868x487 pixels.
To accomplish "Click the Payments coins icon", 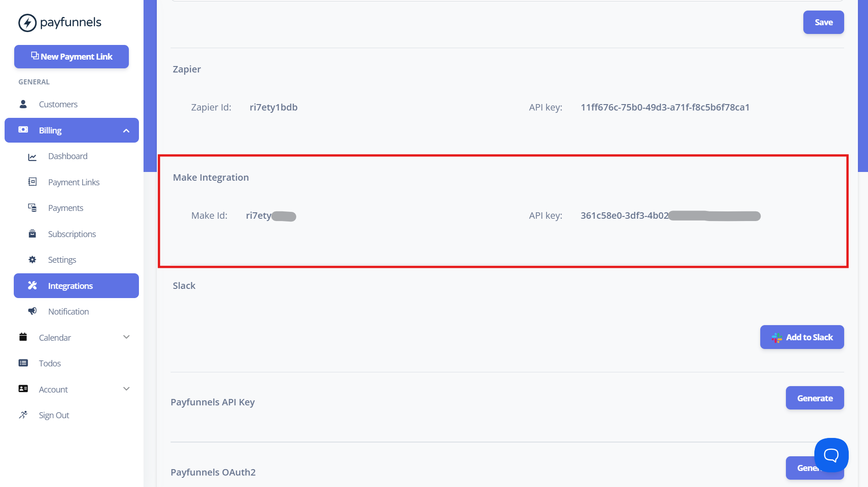I will point(32,208).
